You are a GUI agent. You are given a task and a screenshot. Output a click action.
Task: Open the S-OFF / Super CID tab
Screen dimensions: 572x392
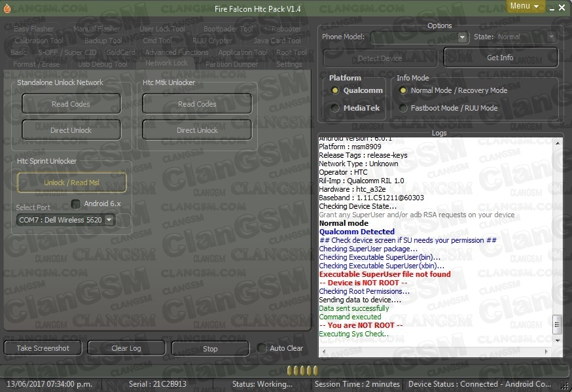point(67,52)
